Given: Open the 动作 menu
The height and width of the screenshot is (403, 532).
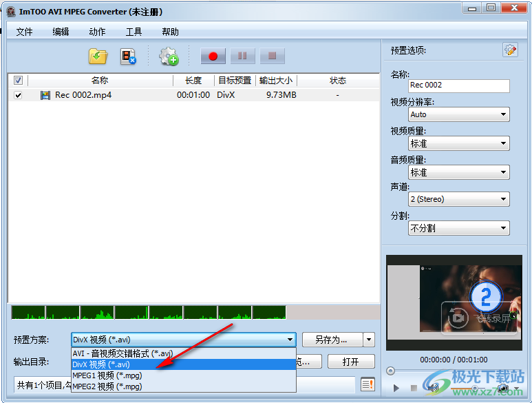Looking at the screenshot, I should point(97,32).
